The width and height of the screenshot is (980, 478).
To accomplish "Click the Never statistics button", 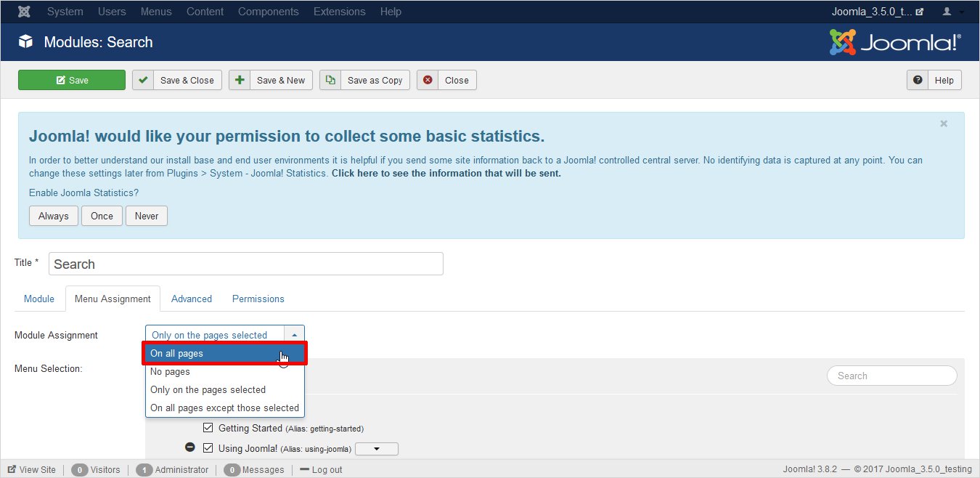I will 146,216.
